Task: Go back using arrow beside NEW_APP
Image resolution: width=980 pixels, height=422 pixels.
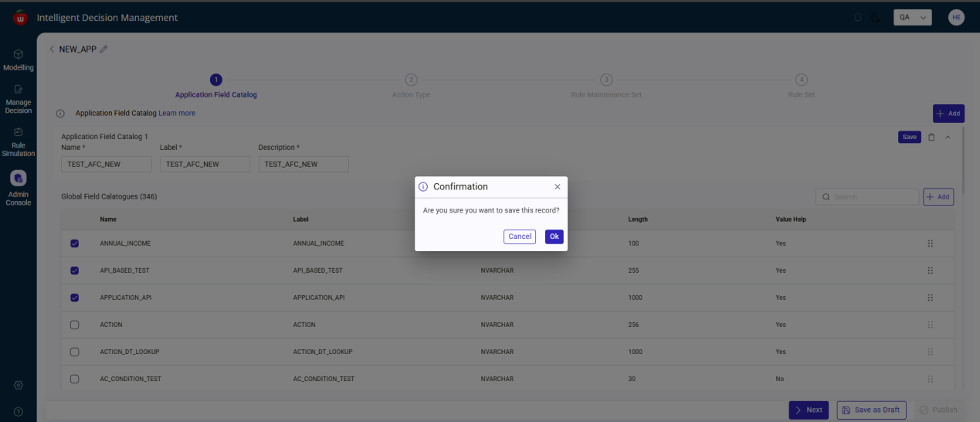Action: (x=52, y=49)
